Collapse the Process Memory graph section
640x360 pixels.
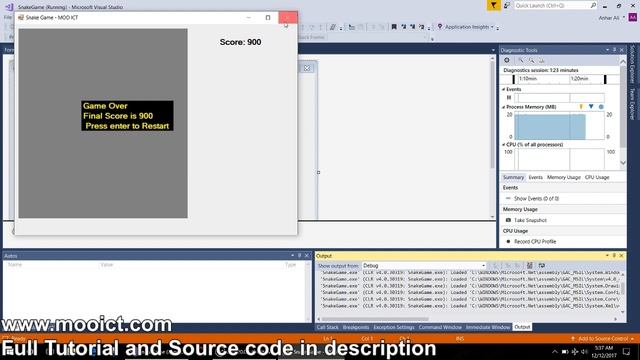coord(504,107)
